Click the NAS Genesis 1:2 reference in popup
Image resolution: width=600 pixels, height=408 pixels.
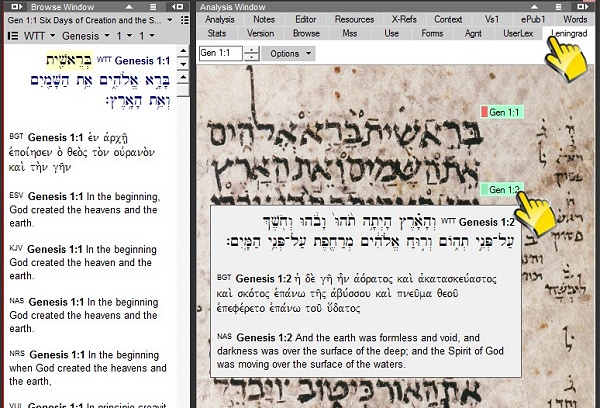click(x=264, y=338)
